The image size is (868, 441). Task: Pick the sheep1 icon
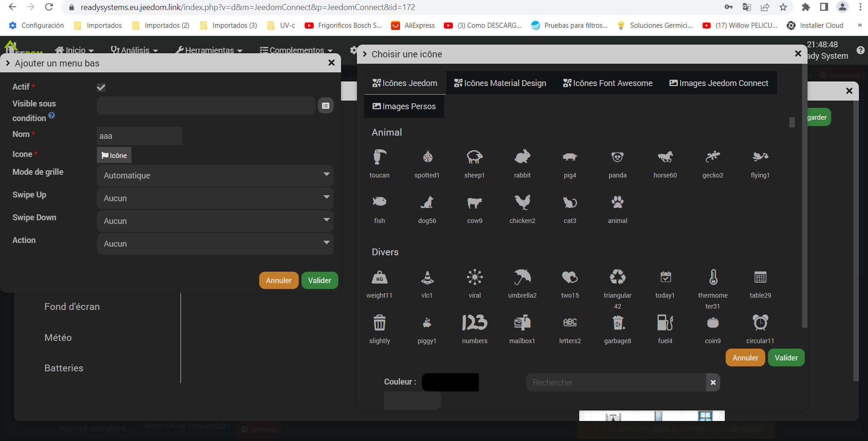475,157
